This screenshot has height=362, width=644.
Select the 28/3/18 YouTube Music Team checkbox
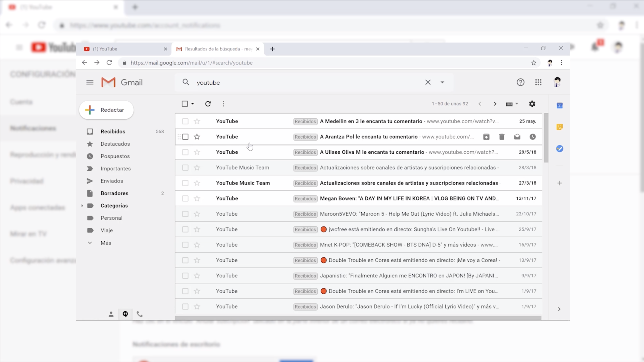185,167
